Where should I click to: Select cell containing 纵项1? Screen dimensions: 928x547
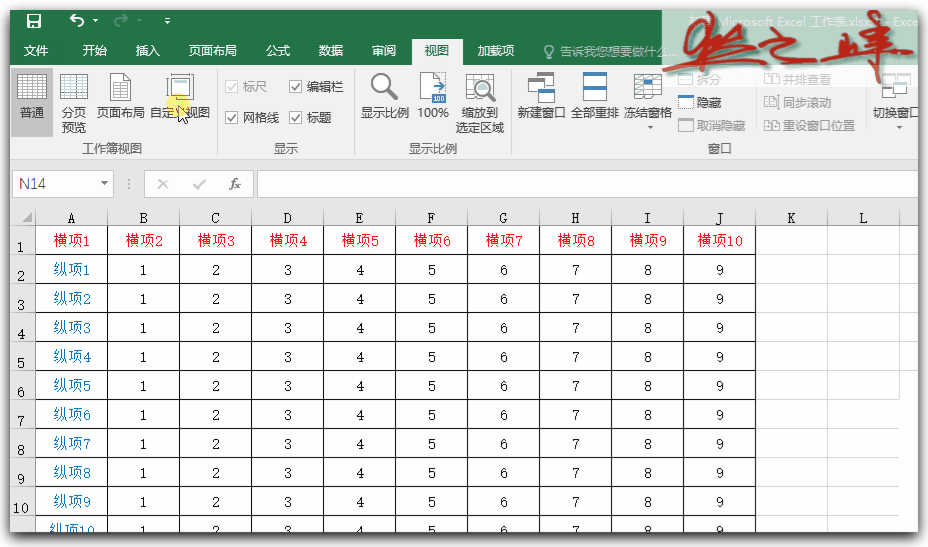pos(72,269)
